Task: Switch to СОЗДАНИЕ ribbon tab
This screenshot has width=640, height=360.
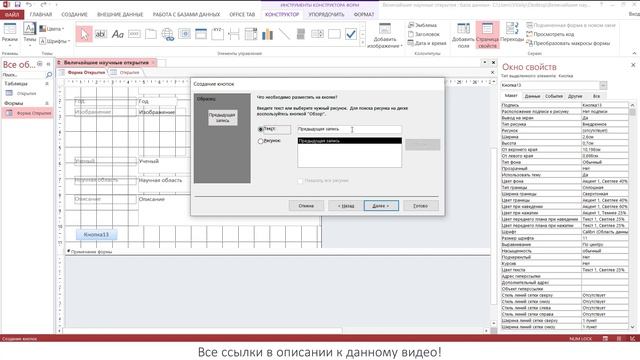Action: [x=74, y=14]
